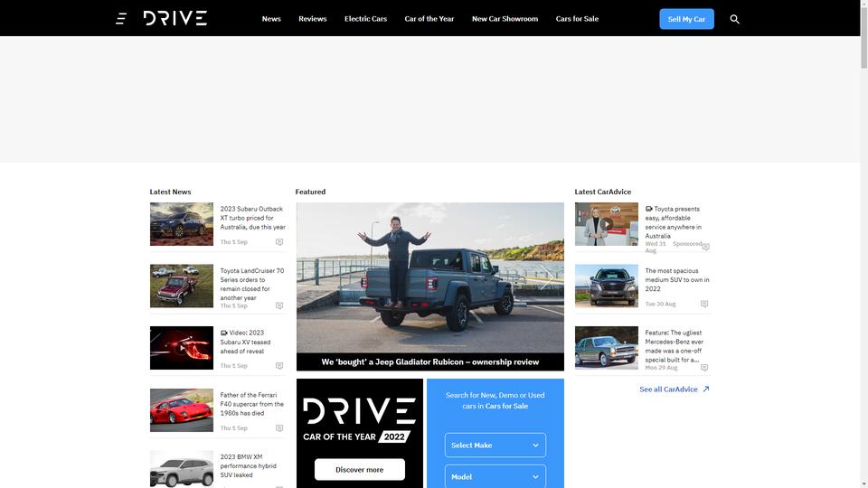Click arrow icon beside See all CarAdvice
Image resolution: width=868 pixels, height=488 pixels.
[x=706, y=389]
